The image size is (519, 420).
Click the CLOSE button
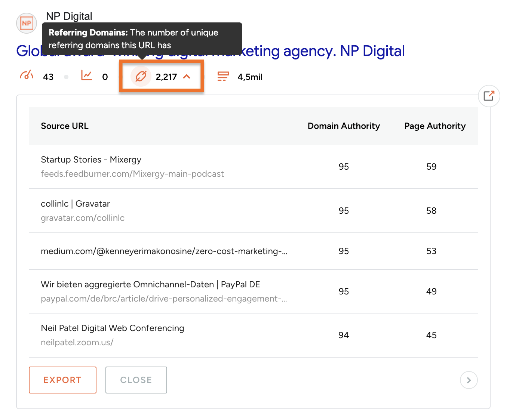pyautogui.click(x=136, y=380)
